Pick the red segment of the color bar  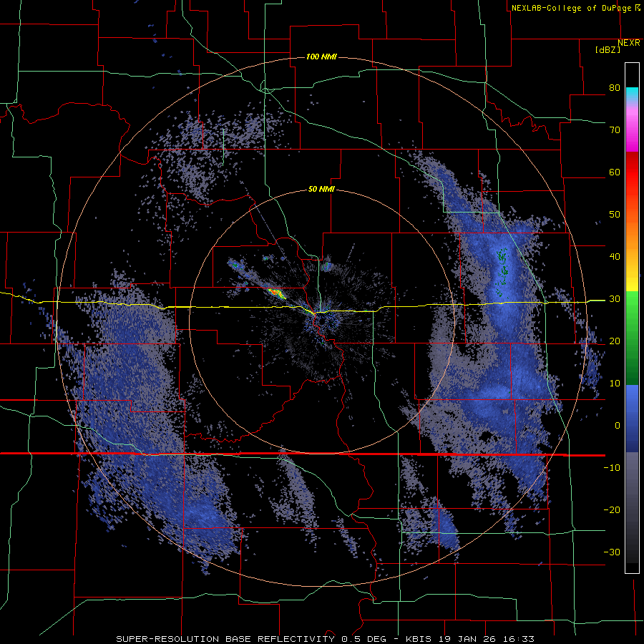632,172
